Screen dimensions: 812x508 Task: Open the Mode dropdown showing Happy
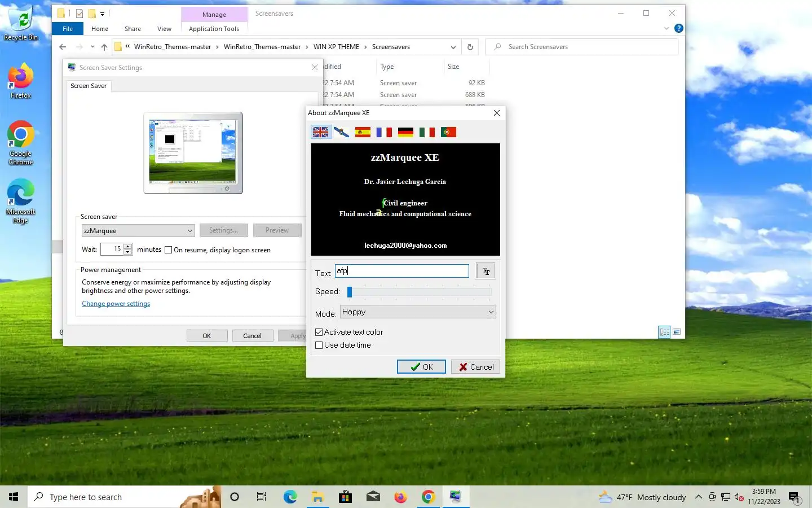point(418,312)
